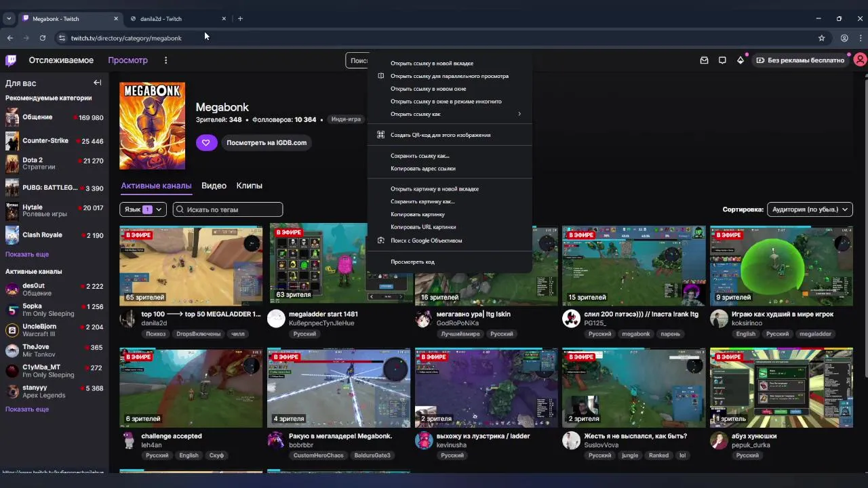Switch to the Клипы tab
Image resolution: width=868 pixels, height=488 pixels.
249,186
